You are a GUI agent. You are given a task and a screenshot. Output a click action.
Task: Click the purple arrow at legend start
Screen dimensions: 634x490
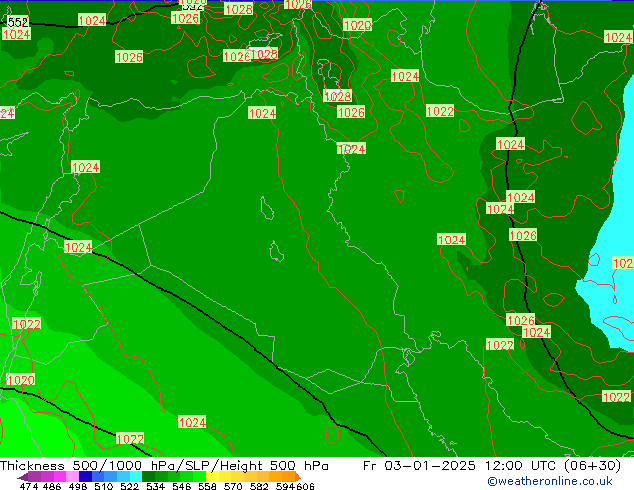[23, 477]
